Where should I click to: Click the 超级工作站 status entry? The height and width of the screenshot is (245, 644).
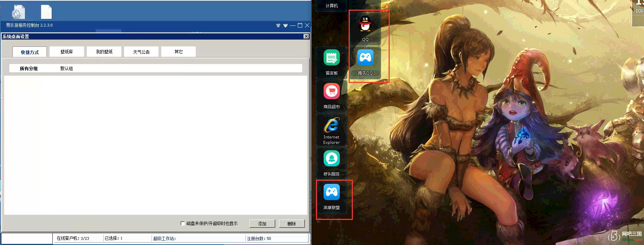[164, 238]
